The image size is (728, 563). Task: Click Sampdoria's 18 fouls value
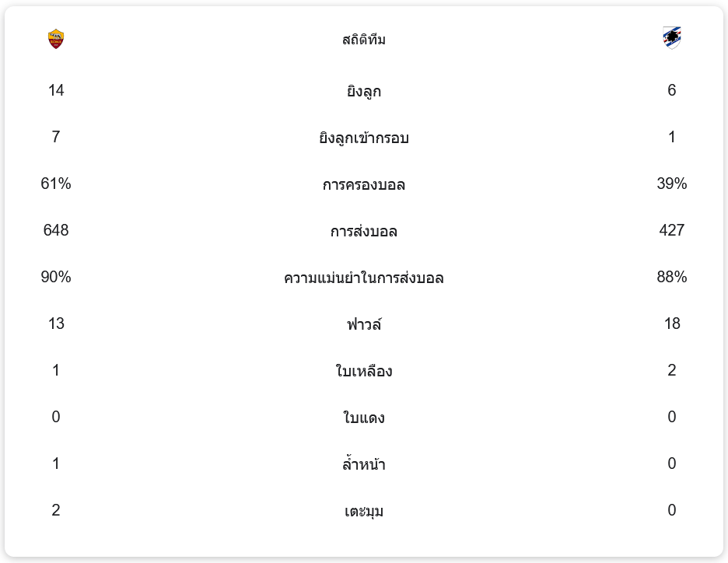[672, 324]
